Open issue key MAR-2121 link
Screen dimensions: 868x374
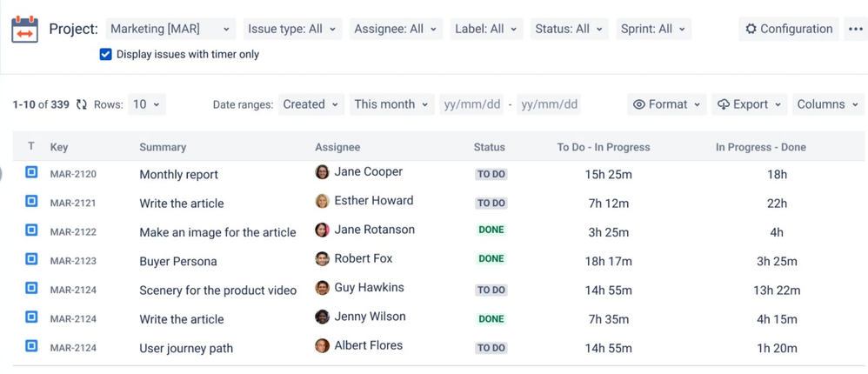click(x=73, y=203)
